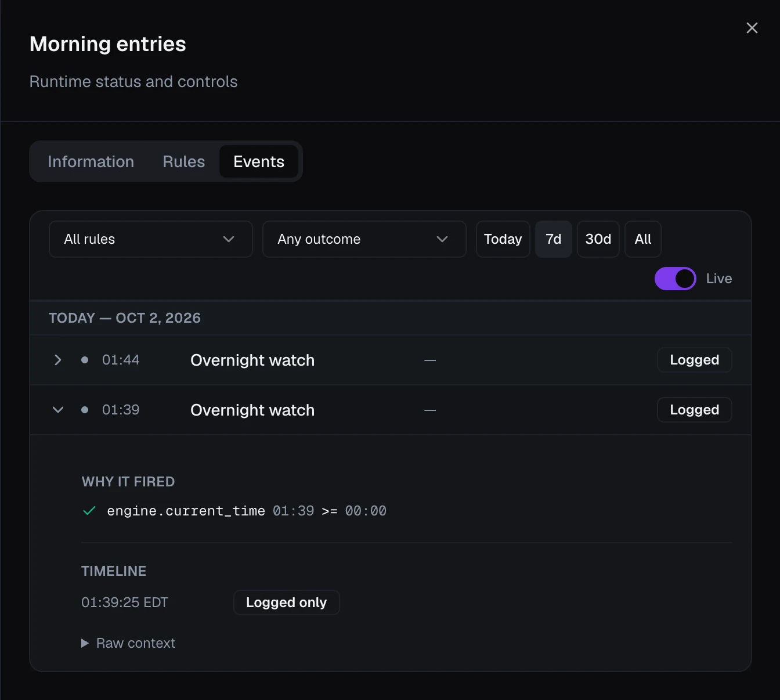Click the Logged badge on the 01:39 row
This screenshot has width=780, height=700.
694,410
